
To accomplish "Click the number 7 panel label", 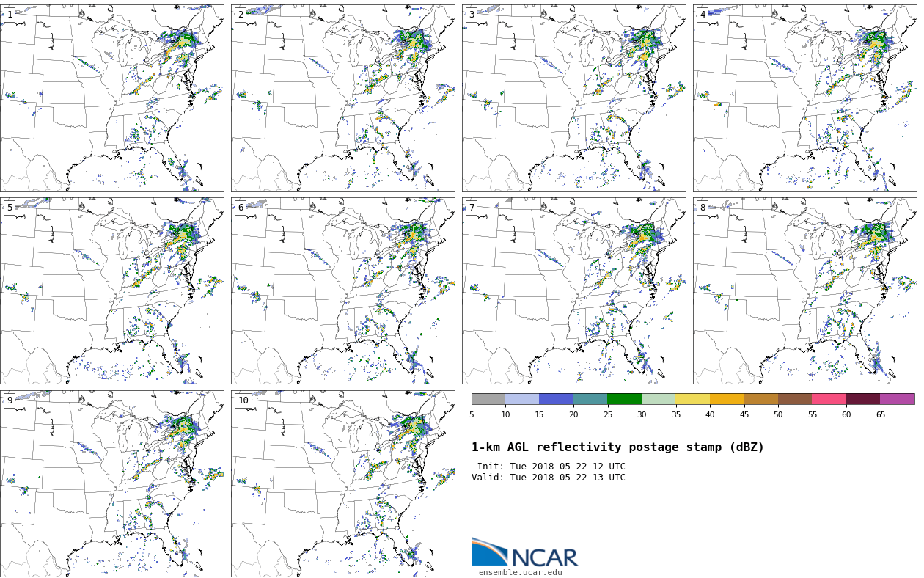I will (x=472, y=208).
